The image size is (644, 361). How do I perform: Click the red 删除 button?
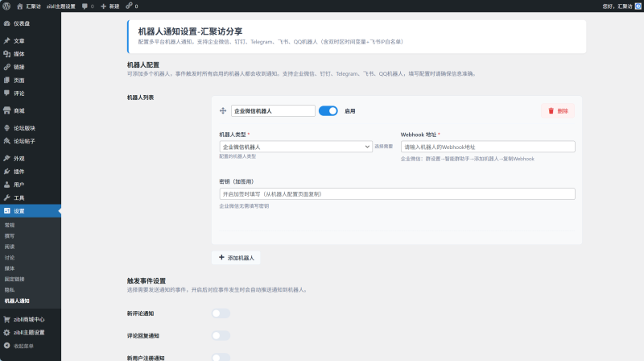(558, 111)
